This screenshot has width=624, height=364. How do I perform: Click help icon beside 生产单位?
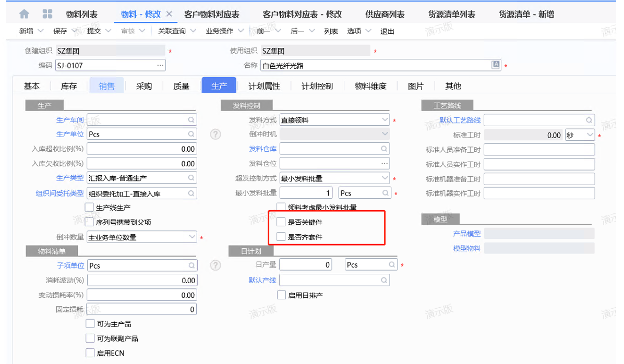point(215,134)
